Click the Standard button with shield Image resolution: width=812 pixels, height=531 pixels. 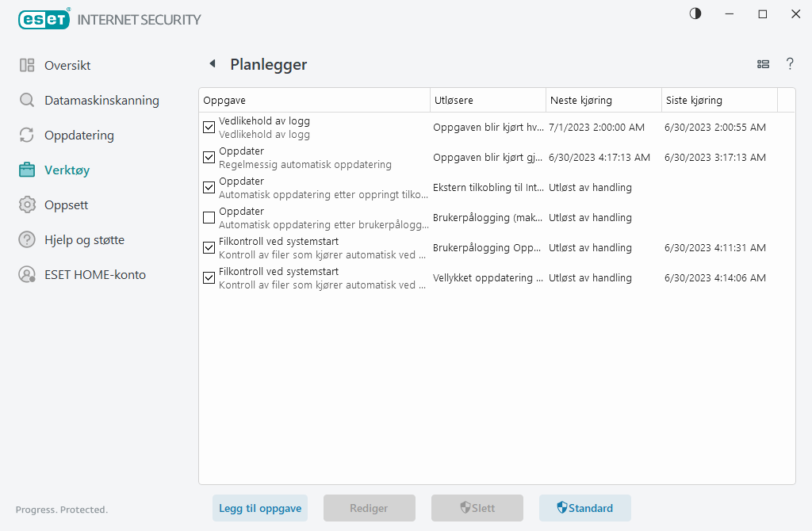click(584, 508)
